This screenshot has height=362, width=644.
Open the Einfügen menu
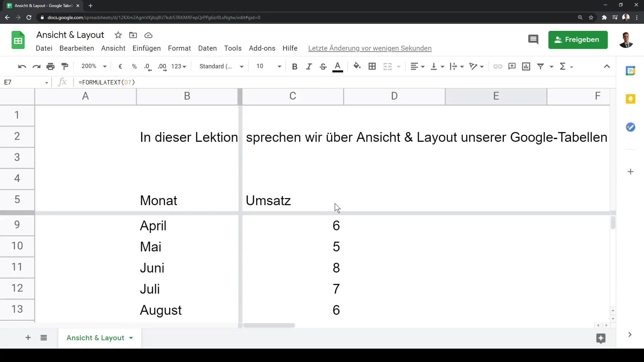click(147, 48)
